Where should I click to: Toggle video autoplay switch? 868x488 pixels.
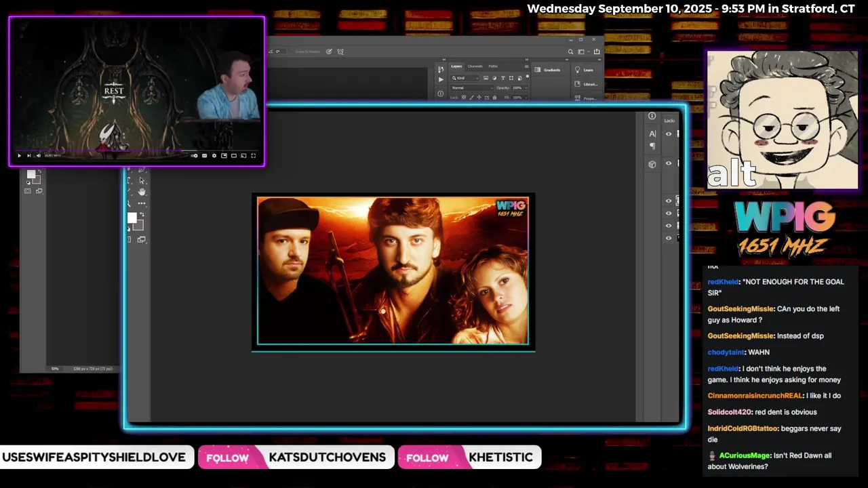pos(194,156)
